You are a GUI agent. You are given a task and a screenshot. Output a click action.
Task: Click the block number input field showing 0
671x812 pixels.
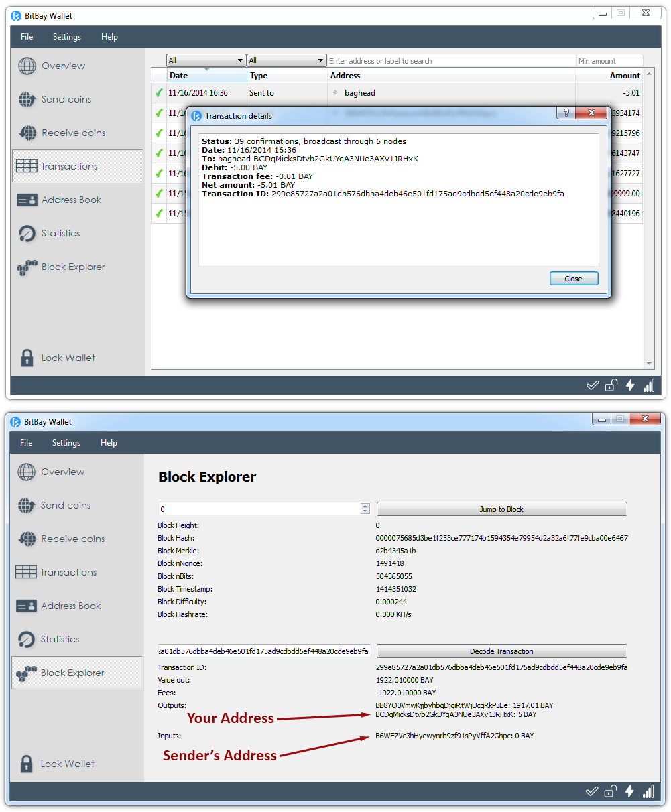pyautogui.click(x=259, y=509)
